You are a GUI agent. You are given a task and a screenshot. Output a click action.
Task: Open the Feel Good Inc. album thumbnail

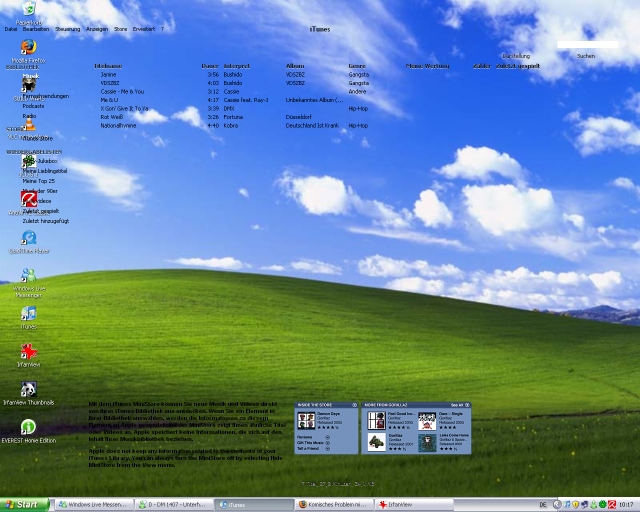[x=376, y=421]
